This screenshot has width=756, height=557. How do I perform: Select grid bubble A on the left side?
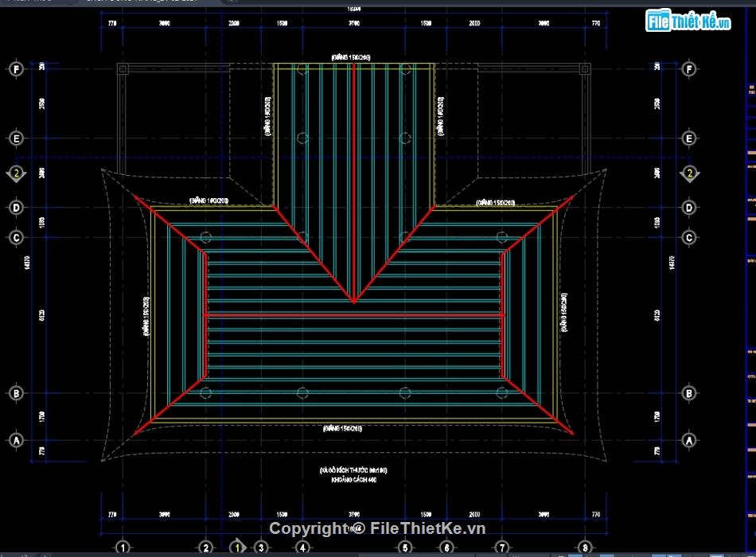pos(16,440)
